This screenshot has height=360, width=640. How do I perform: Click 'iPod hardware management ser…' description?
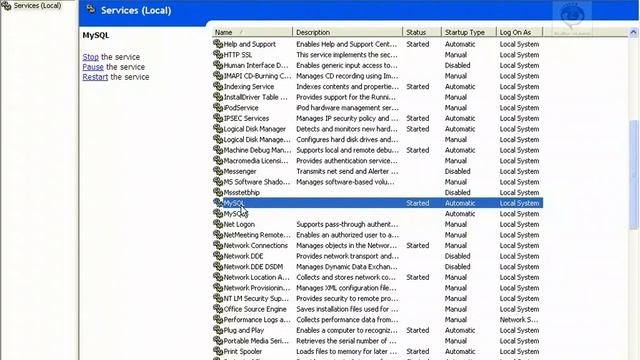[x=347, y=108]
